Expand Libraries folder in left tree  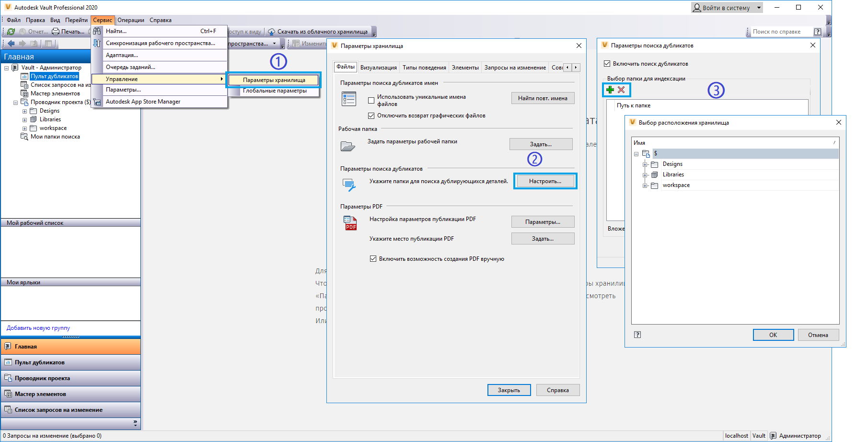point(24,120)
